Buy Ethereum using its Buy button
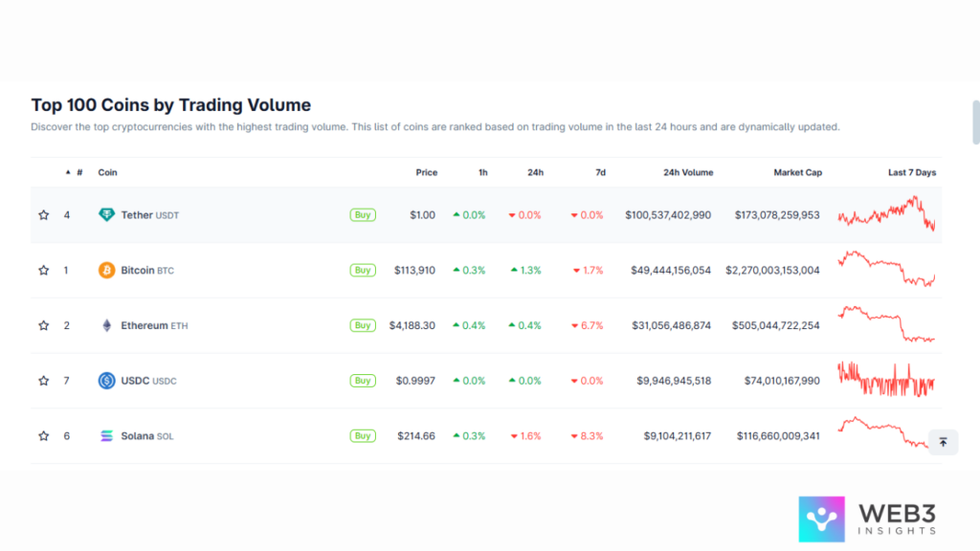 tap(363, 325)
